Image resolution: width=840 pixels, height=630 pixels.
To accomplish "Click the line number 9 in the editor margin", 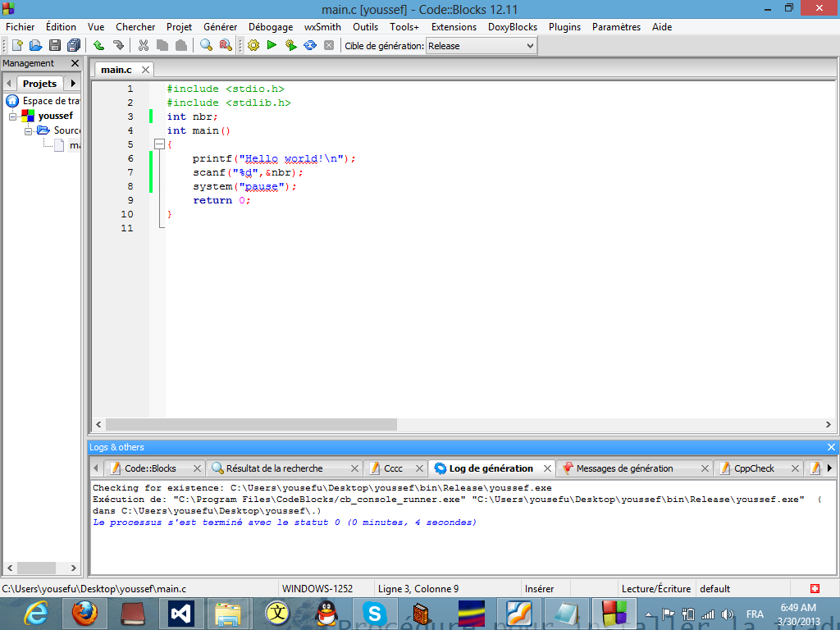I will click(x=130, y=200).
